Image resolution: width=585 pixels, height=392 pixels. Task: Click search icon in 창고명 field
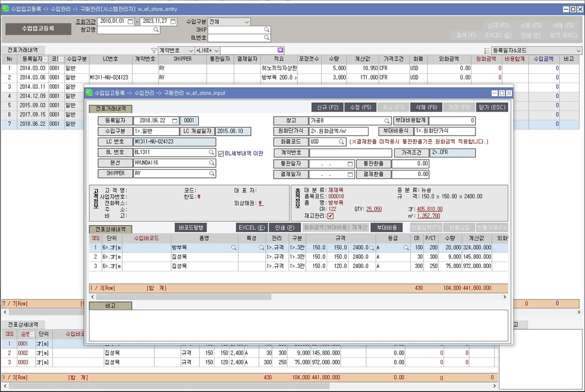point(156,30)
